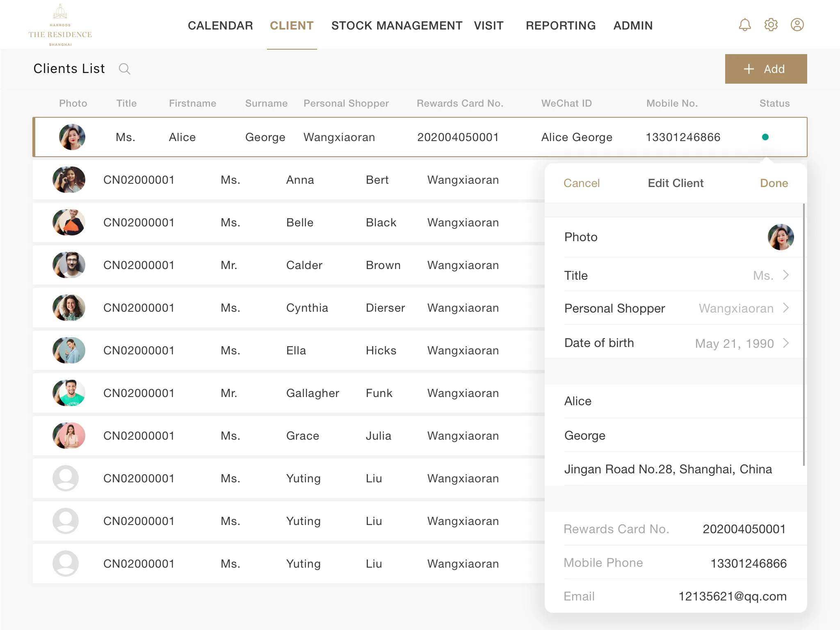Click Alice George's photo in the list
This screenshot has height=630, width=840.
[x=72, y=137]
